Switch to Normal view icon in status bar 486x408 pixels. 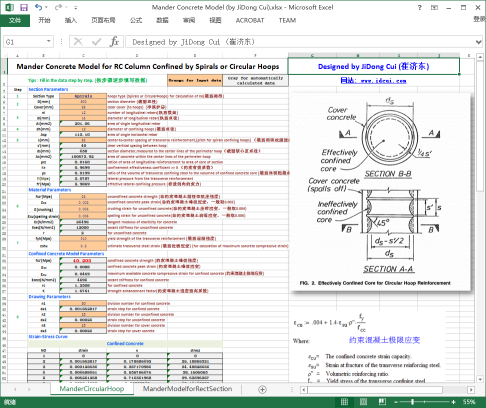click(x=344, y=402)
